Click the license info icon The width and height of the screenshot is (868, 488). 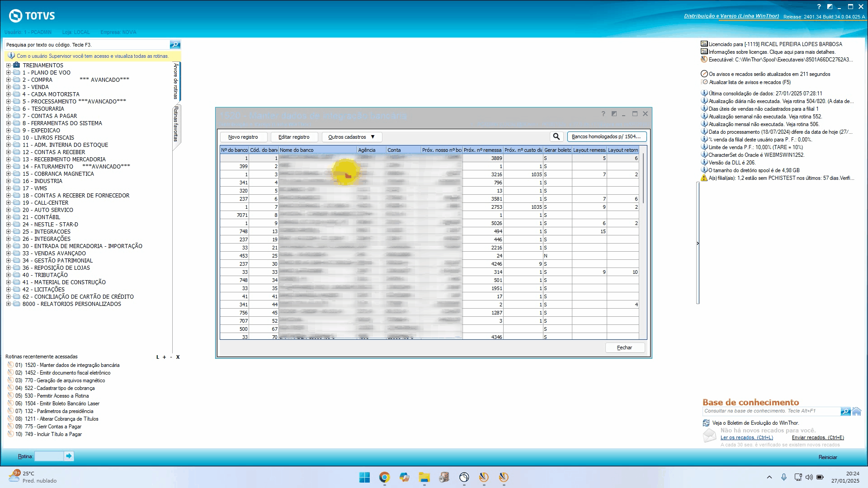(x=704, y=52)
